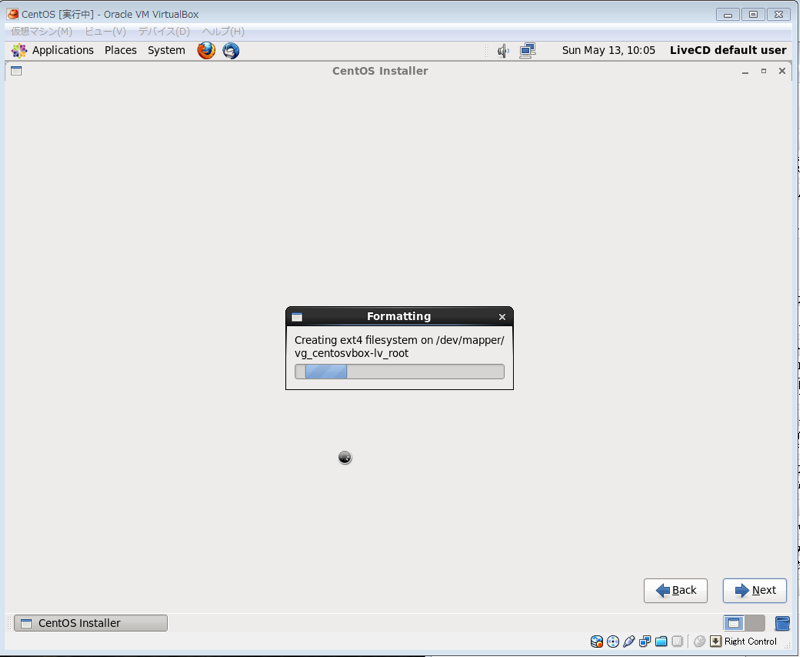The height and width of the screenshot is (657, 800).
Task: Minimize the CentOS Installer window
Action: pyautogui.click(x=745, y=71)
